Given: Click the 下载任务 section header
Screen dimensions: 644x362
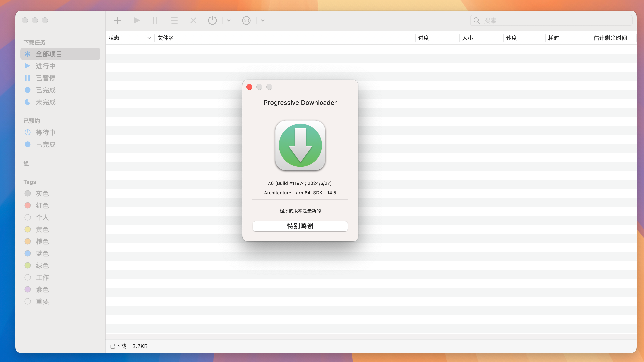Looking at the screenshot, I should point(34,42).
